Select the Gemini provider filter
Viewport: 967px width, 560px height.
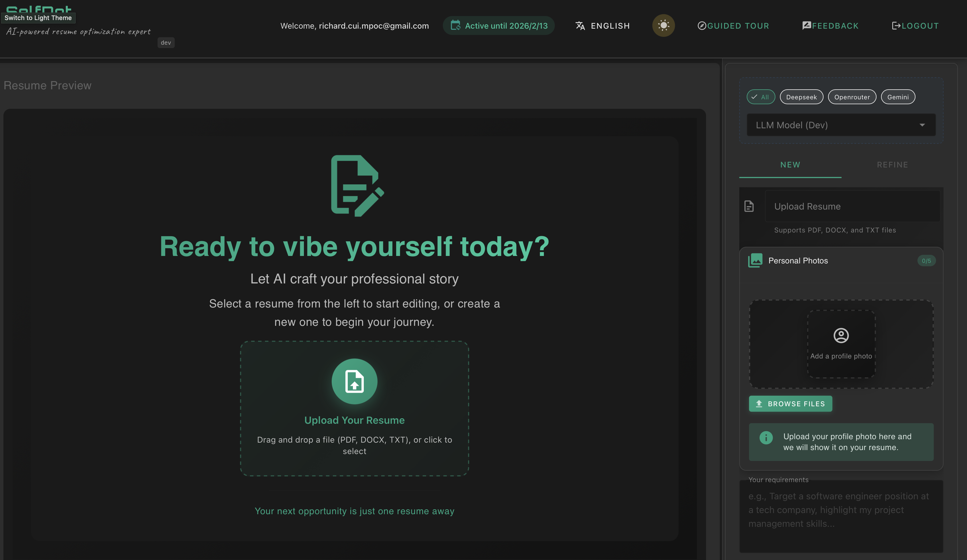(x=898, y=97)
